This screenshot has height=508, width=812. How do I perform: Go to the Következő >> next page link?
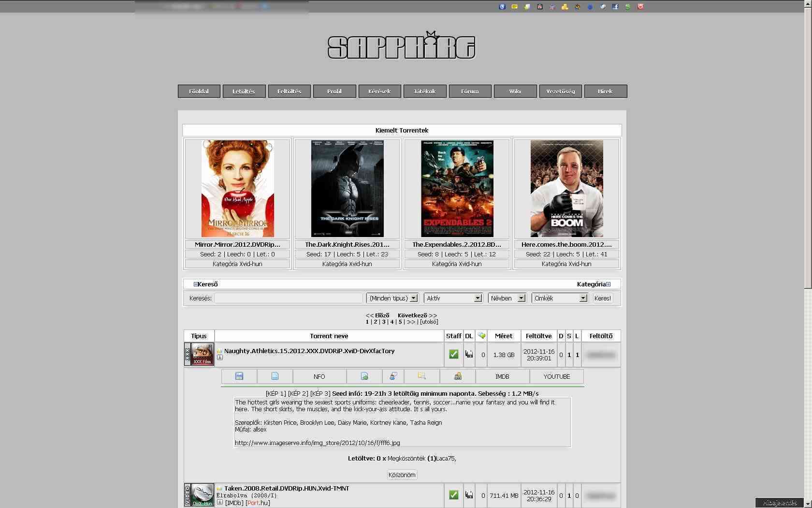[x=417, y=315]
